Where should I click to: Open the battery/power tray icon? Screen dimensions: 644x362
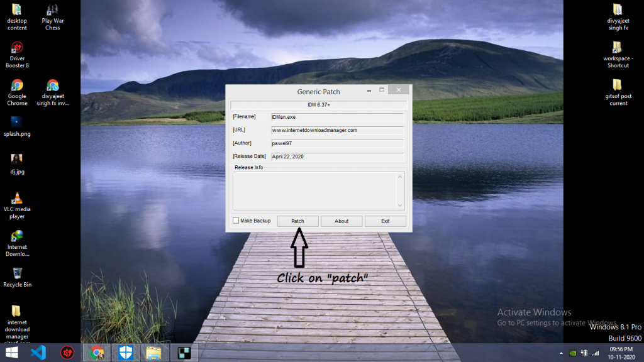[584, 353]
